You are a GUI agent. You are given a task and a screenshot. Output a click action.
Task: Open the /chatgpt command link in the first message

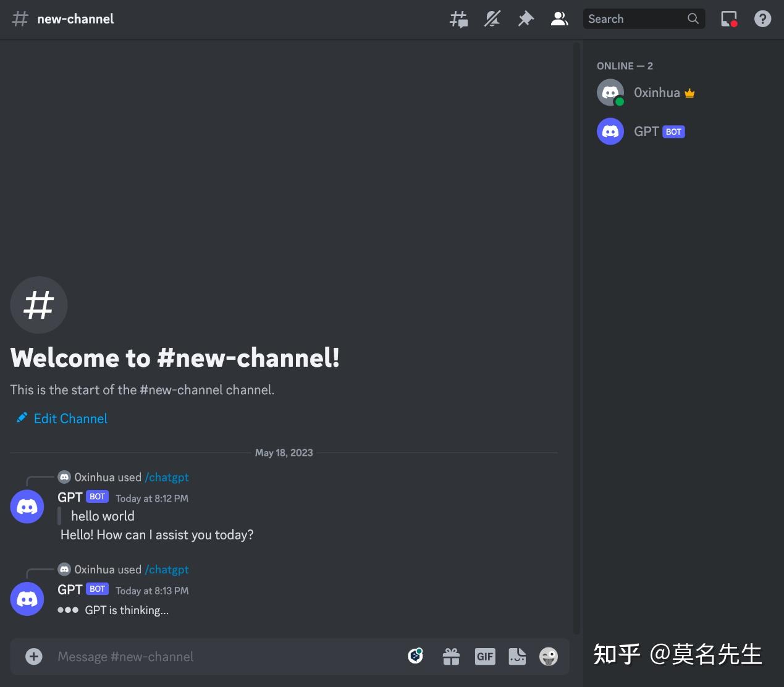click(x=167, y=477)
